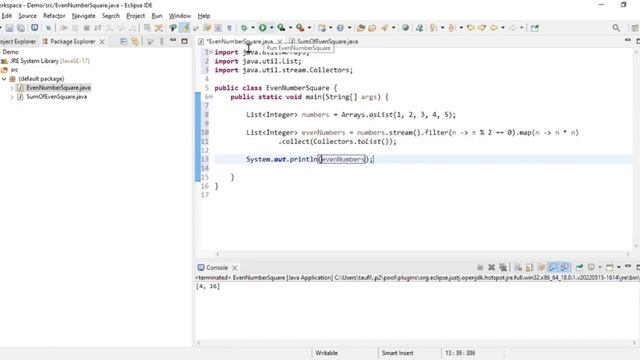Click the Search flashlight toolbar icon
Image resolution: width=640 pixels, height=360 pixels.
tap(385, 28)
